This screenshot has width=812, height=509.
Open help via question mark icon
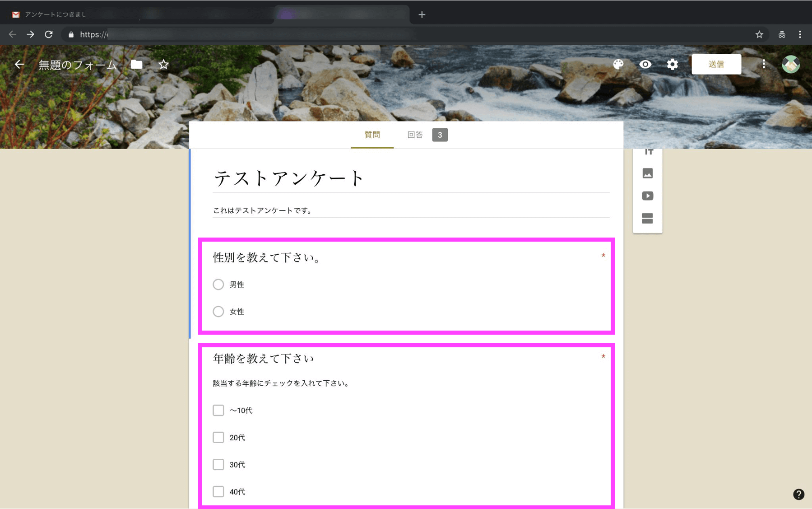pos(798,495)
